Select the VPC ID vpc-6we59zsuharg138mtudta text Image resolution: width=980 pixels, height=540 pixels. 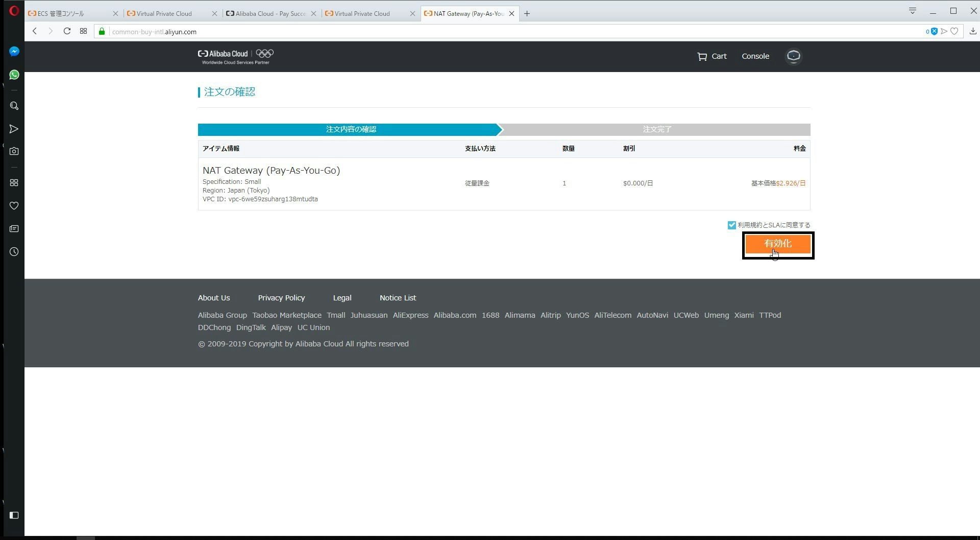coord(260,199)
